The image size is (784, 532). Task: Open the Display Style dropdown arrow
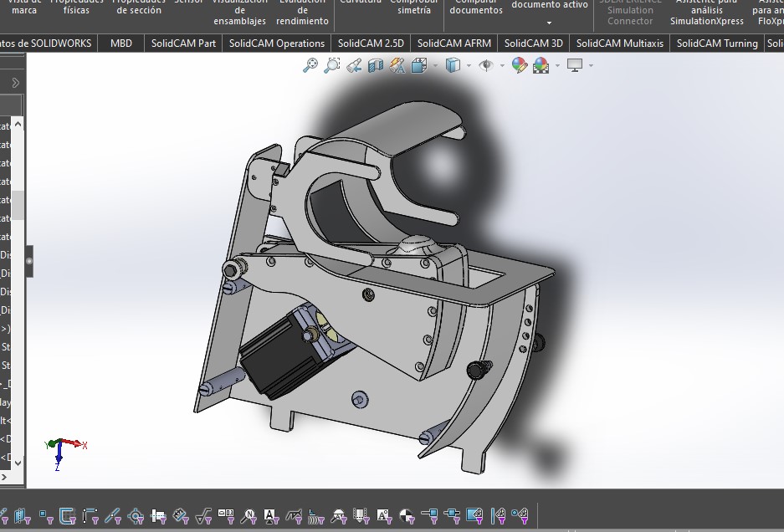point(469,65)
